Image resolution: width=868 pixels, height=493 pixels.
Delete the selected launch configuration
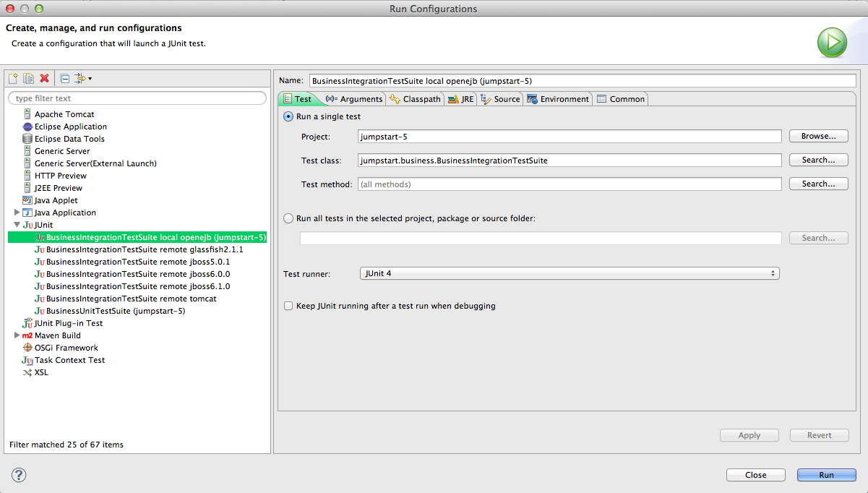point(45,78)
